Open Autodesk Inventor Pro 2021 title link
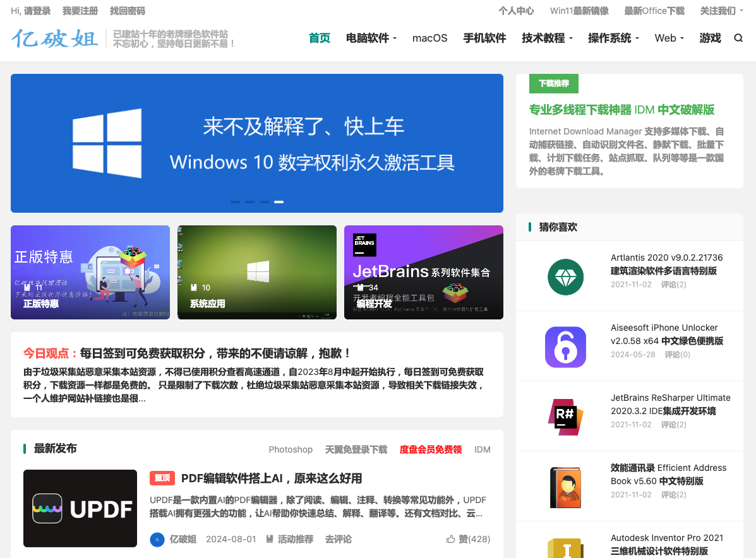 coord(667,545)
